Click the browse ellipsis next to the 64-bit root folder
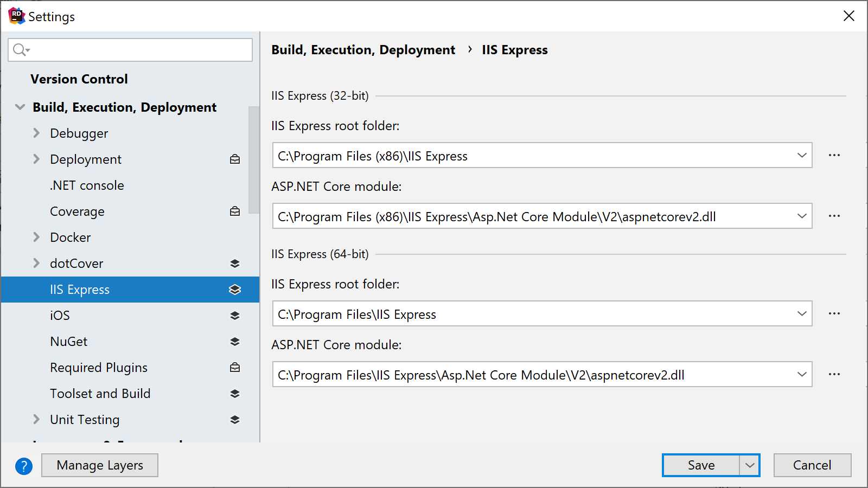 pyautogui.click(x=834, y=313)
